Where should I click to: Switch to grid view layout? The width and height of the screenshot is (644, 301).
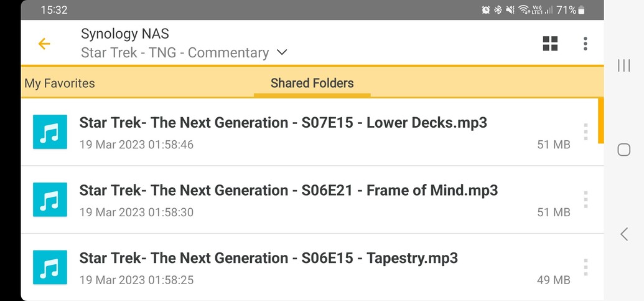[550, 44]
